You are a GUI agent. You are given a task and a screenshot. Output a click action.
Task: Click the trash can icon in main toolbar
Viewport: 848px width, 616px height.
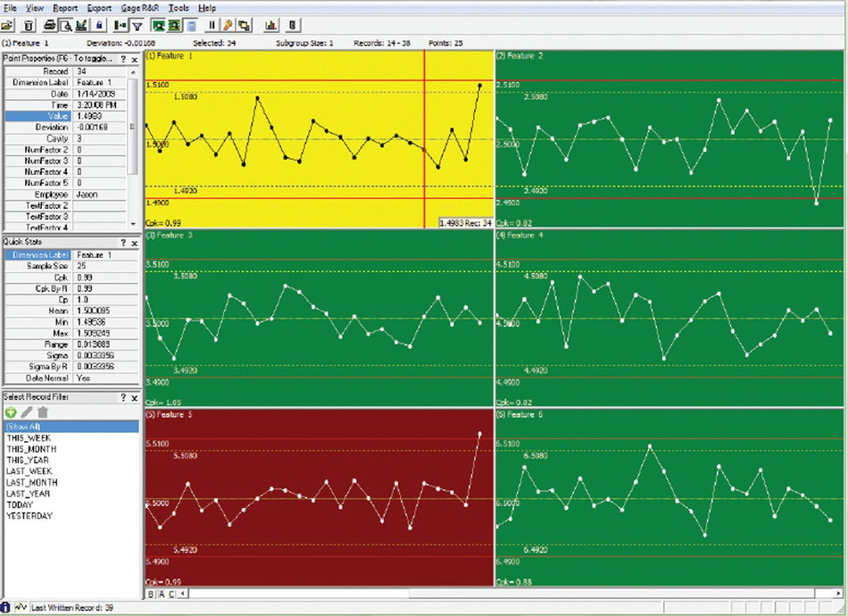click(x=29, y=25)
